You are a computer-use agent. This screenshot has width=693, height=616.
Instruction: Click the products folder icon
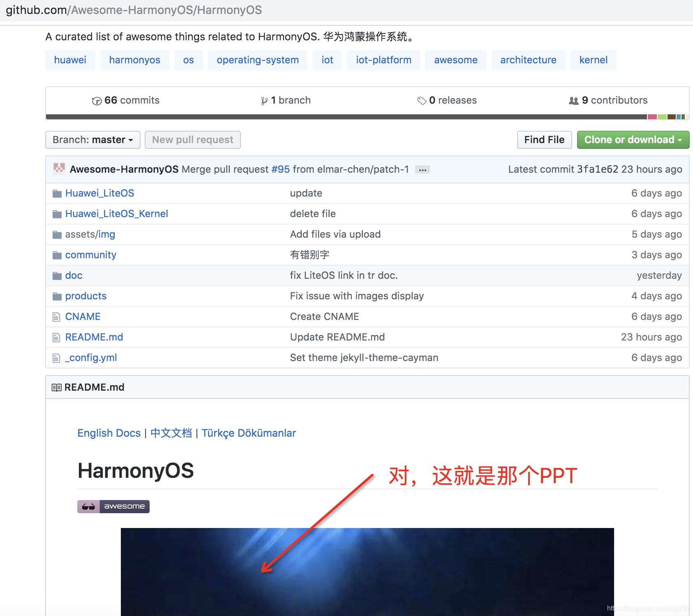pos(57,296)
